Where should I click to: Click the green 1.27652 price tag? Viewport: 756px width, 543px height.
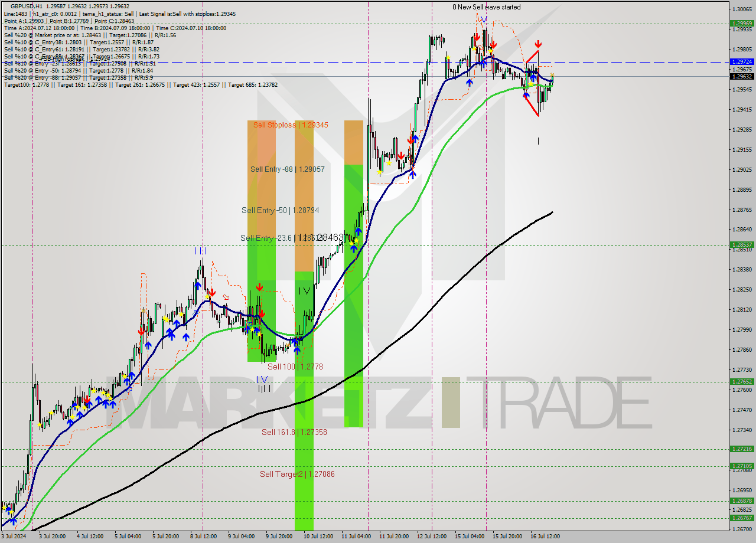pos(742,381)
